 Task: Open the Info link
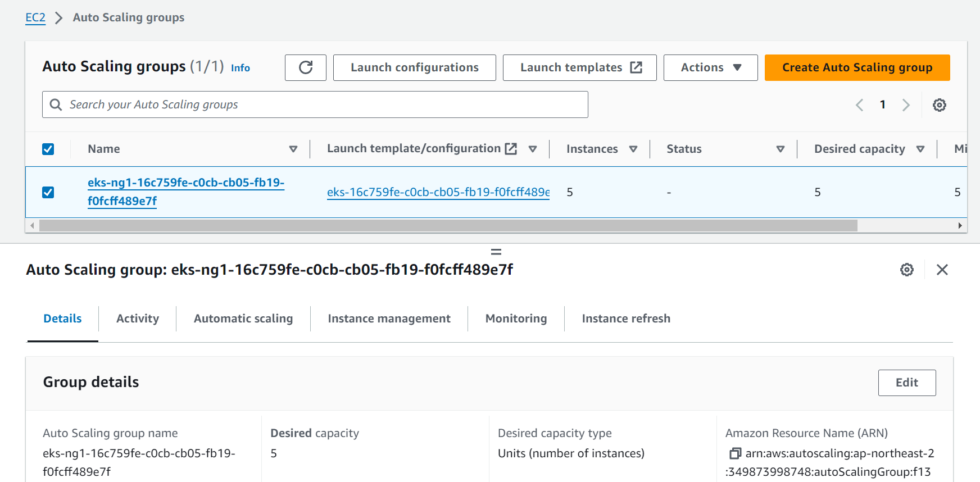click(x=241, y=68)
